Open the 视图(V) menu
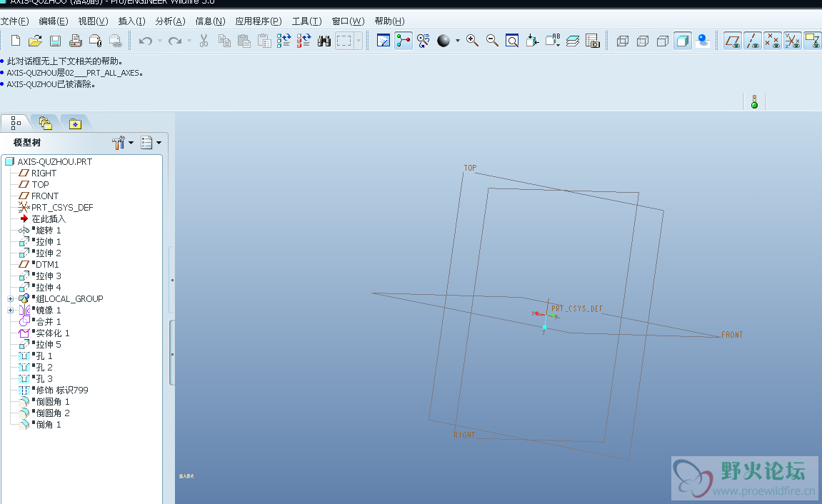 tap(94, 21)
